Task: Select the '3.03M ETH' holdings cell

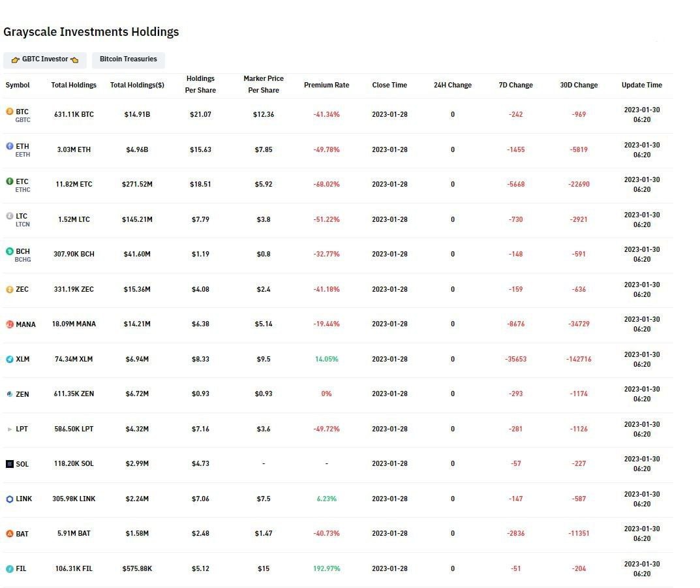Action: 74,149
